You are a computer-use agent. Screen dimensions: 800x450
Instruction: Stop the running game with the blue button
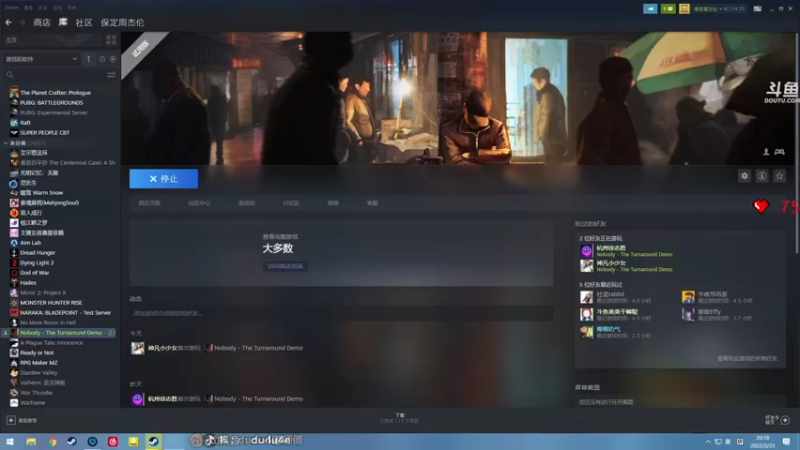163,179
